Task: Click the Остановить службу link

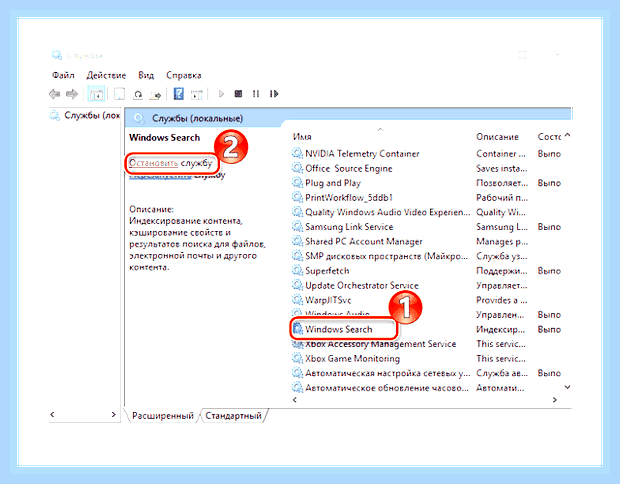Action: tap(170, 163)
